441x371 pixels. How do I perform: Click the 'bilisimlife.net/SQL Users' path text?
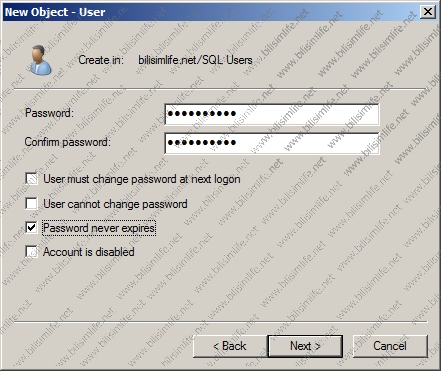(195, 60)
